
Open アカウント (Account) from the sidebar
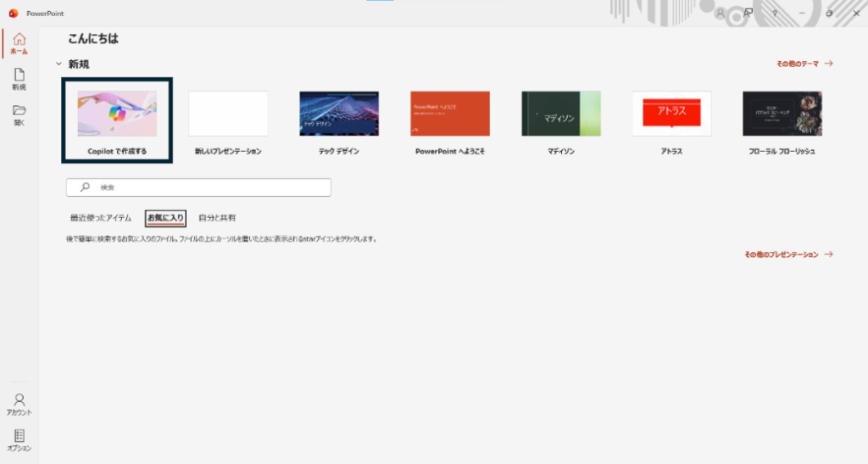[19, 403]
